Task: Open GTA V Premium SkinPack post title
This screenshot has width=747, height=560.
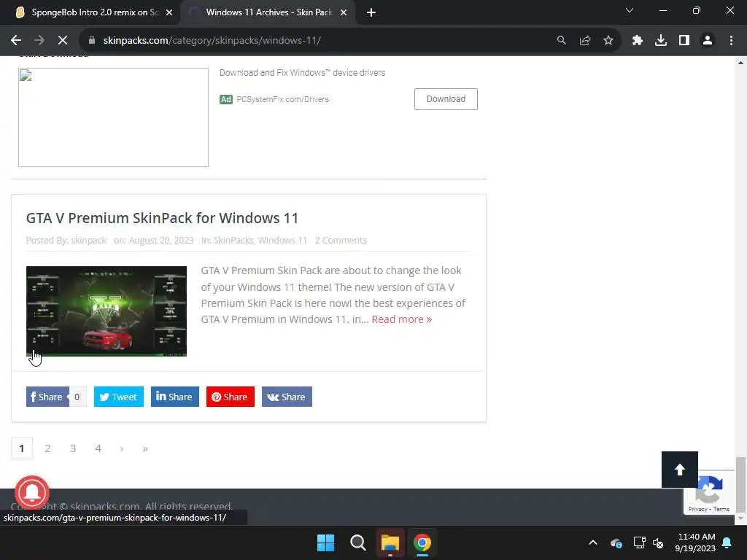Action: [162, 218]
